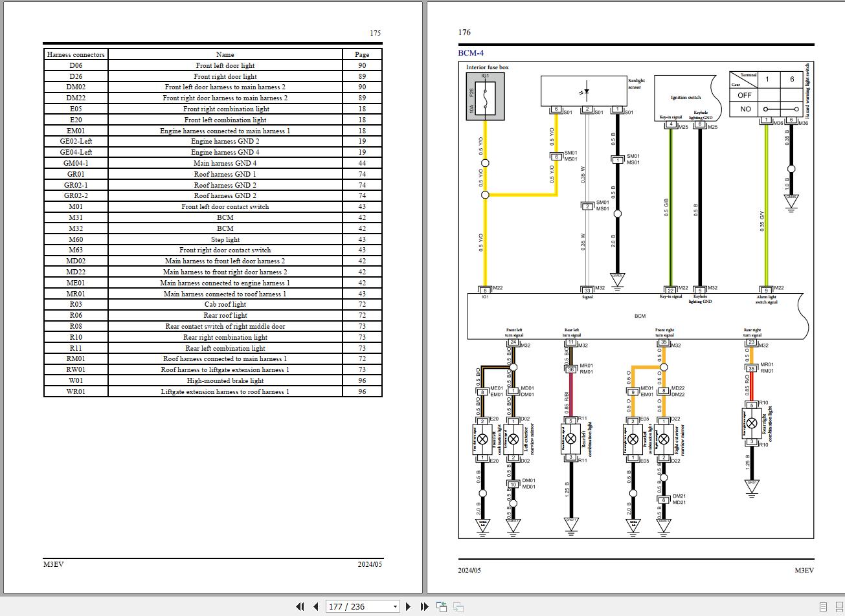The width and height of the screenshot is (845, 616).
Task: Click the 'Step light' name
Action: (x=225, y=239)
